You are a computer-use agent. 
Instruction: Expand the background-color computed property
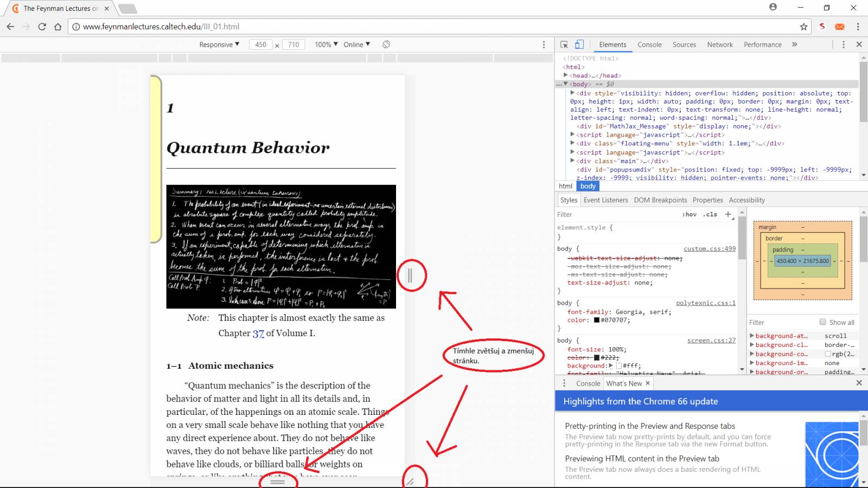pos(752,354)
